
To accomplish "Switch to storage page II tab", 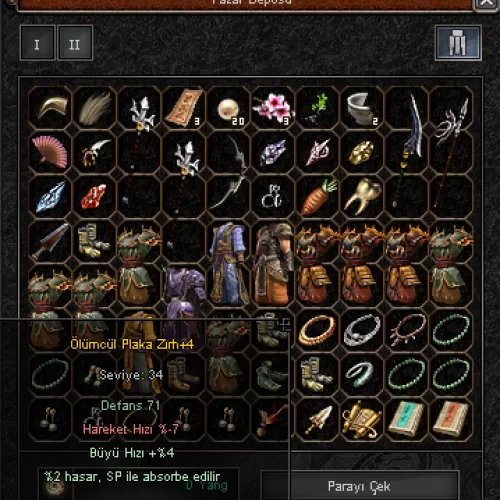I will 75,43.
